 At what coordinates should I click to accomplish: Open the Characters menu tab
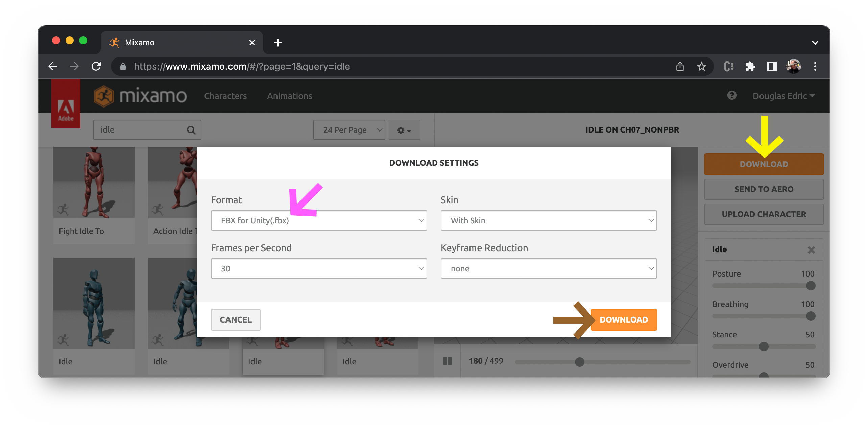225,96
